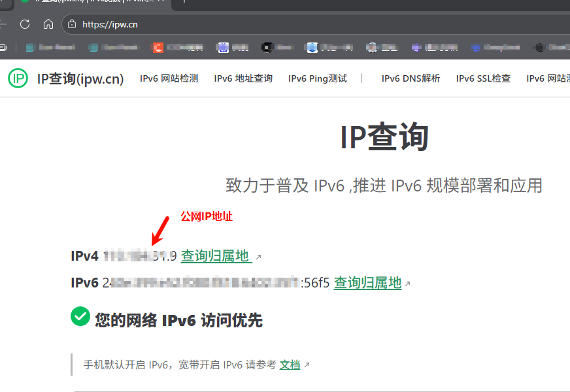Click the first teal bookmark icon in bookmarks bar

coord(30,47)
